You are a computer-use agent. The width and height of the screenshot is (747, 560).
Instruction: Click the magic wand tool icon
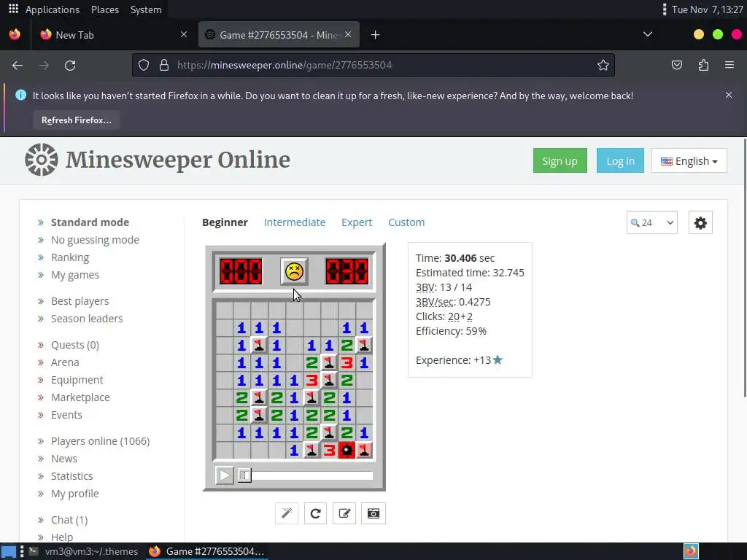pos(286,513)
